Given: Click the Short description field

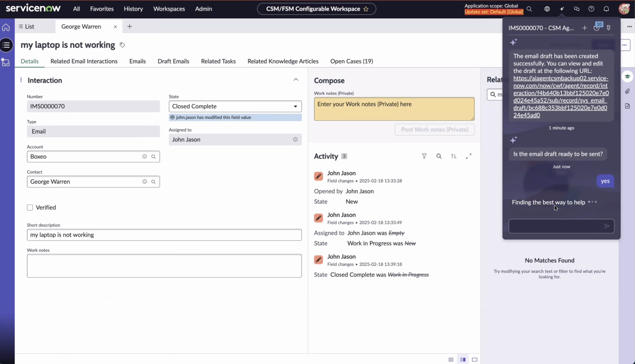Looking at the screenshot, I should (164, 235).
